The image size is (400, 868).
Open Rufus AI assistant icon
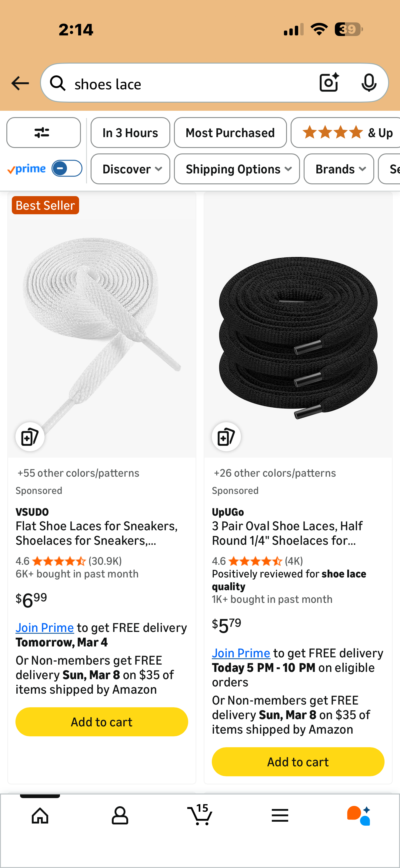[x=359, y=816]
